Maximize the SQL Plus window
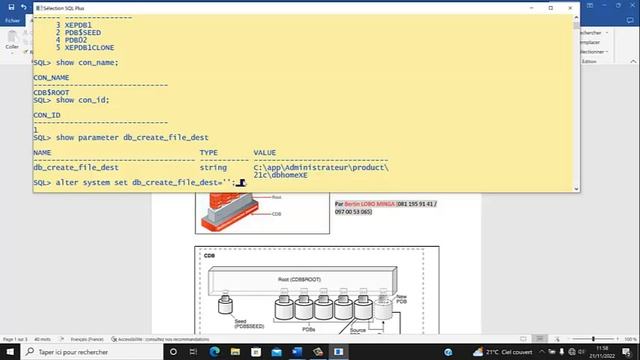 click(551, 8)
